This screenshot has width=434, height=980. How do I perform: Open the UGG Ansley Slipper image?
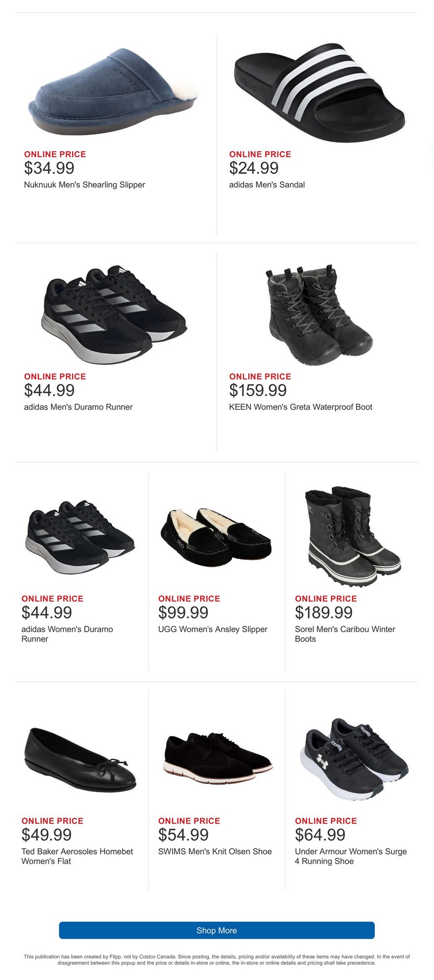tap(216, 537)
